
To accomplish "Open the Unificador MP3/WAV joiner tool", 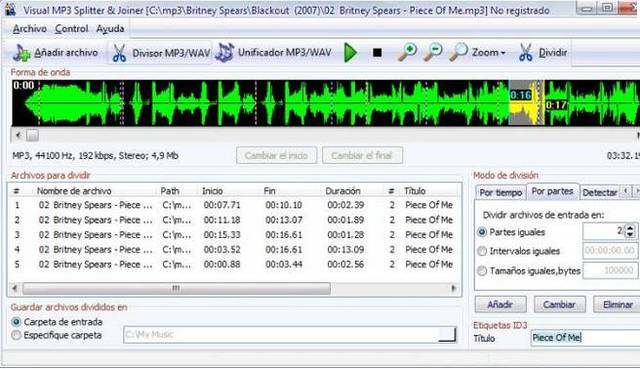I will click(x=273, y=53).
